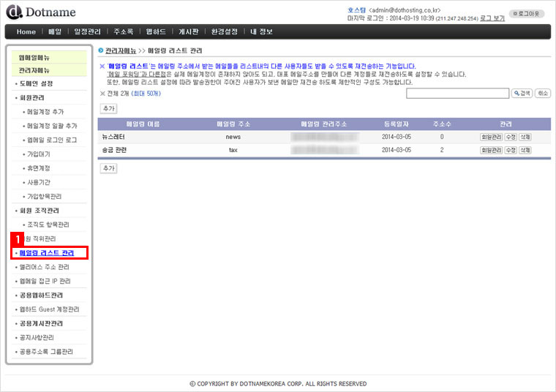Click the 추가 button above the table
Viewport: 556px width, 392px height.
pyautogui.click(x=108, y=108)
